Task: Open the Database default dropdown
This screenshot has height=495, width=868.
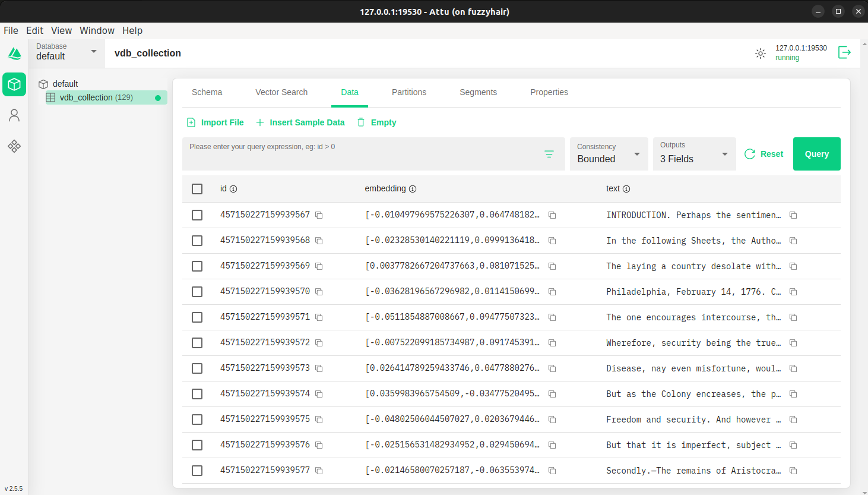Action: pos(66,53)
